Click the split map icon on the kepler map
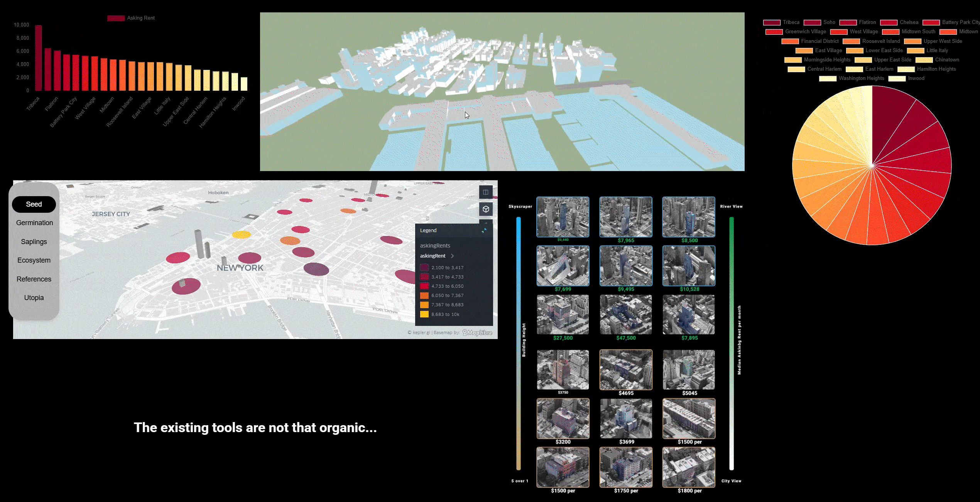The image size is (980, 502). [x=485, y=192]
